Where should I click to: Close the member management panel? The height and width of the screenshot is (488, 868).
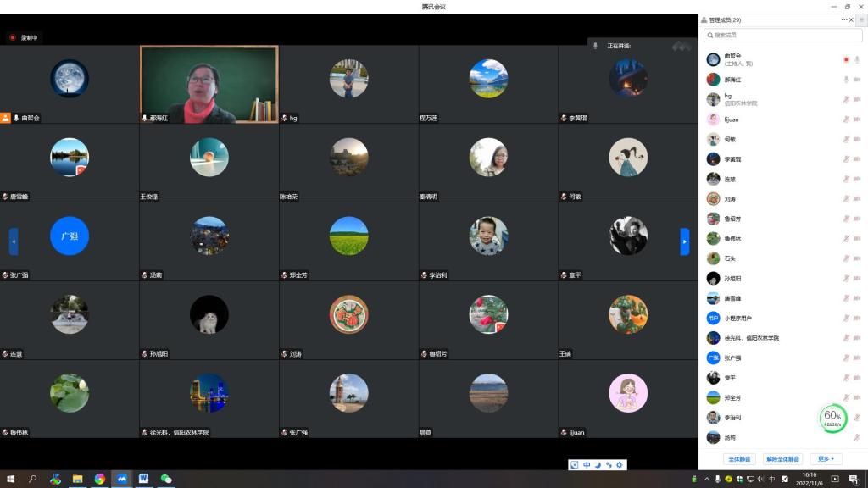pos(852,19)
